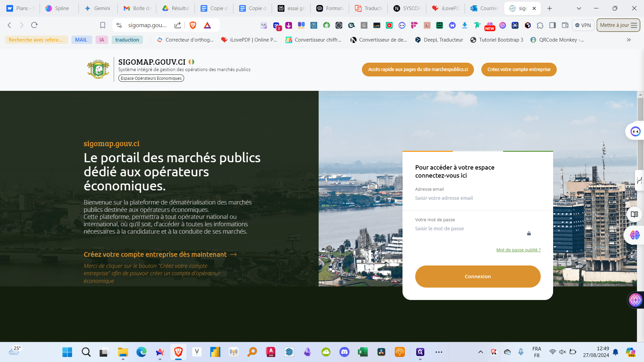This screenshot has width=644, height=362.
Task: Click the Brave Shields lion icon
Action: click(193, 25)
